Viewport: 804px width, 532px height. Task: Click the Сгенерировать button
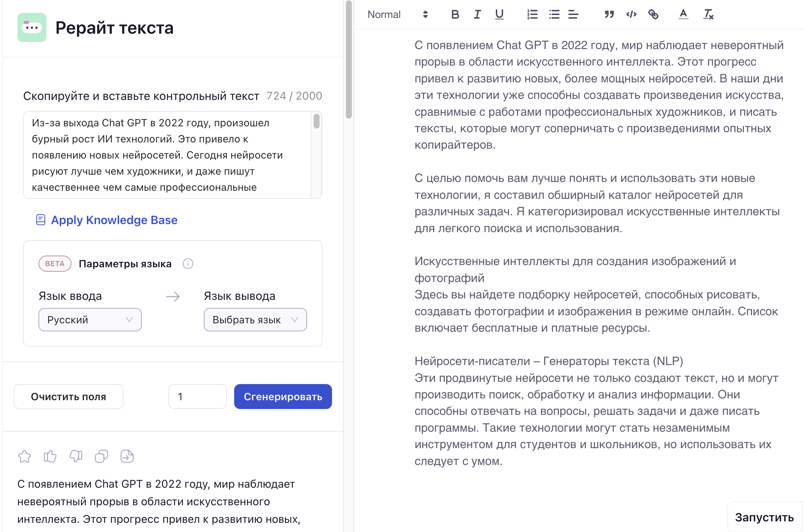click(283, 397)
